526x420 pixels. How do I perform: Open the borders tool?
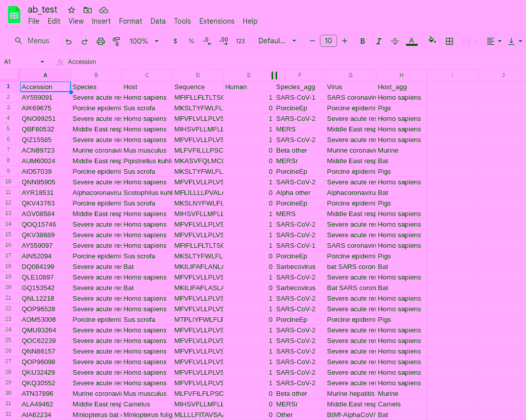(x=449, y=41)
